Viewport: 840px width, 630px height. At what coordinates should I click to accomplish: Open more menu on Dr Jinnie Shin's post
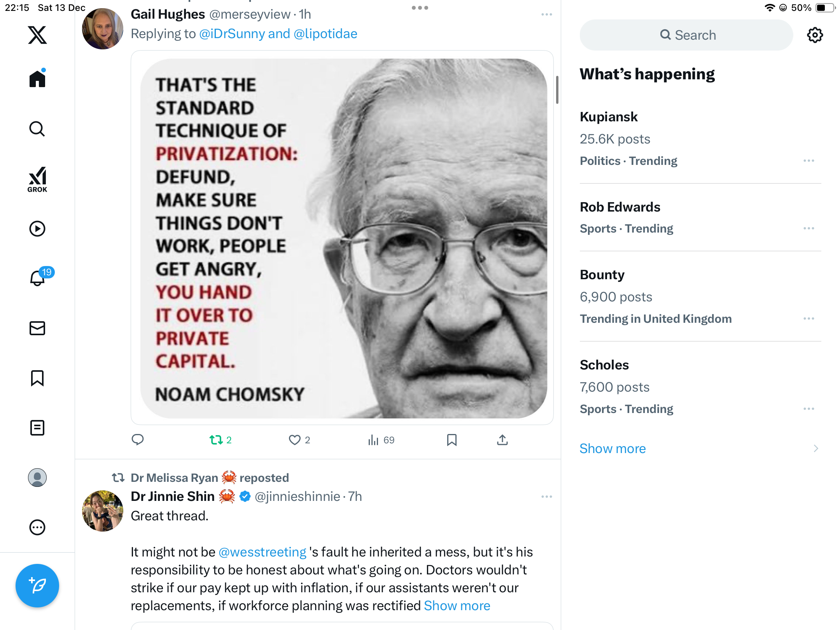(546, 497)
